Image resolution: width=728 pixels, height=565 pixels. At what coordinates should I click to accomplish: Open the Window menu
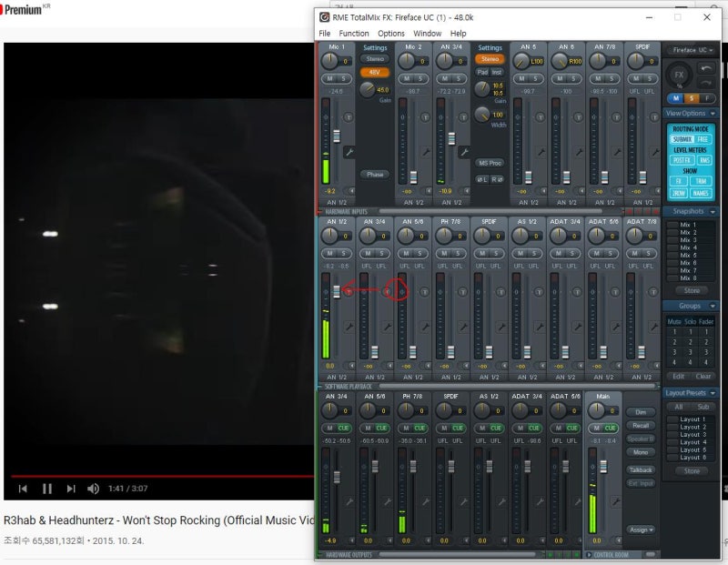coord(427,34)
